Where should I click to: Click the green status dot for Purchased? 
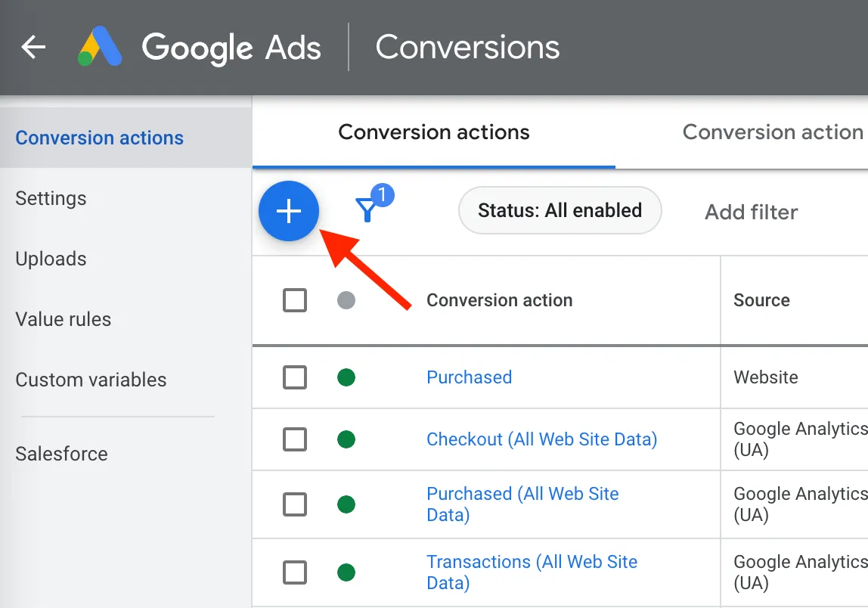click(x=346, y=377)
